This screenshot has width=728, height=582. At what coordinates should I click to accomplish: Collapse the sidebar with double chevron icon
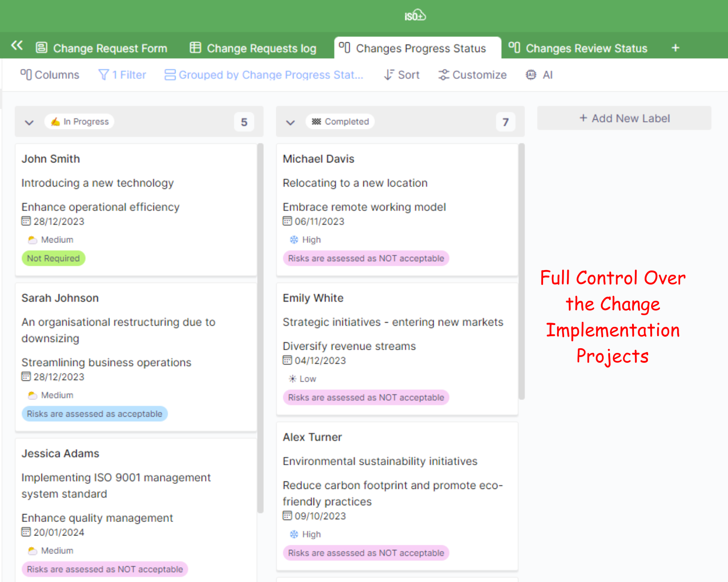[17, 46]
